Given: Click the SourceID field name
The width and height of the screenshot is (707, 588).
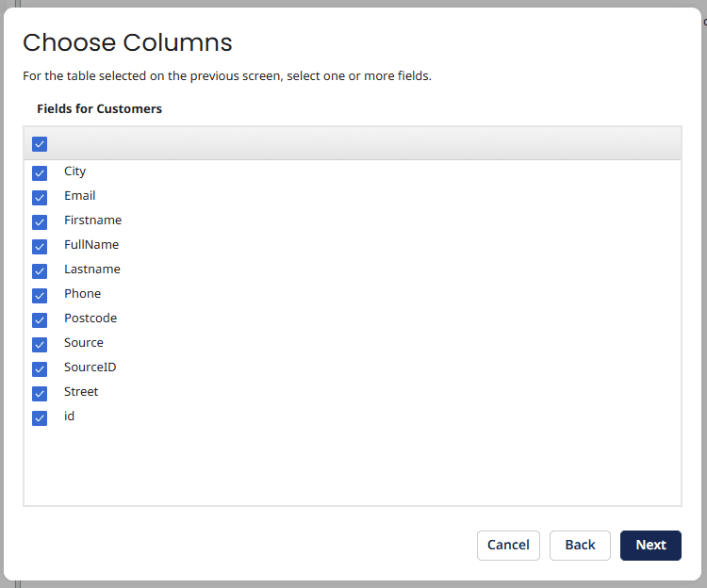Looking at the screenshot, I should click(x=90, y=367).
